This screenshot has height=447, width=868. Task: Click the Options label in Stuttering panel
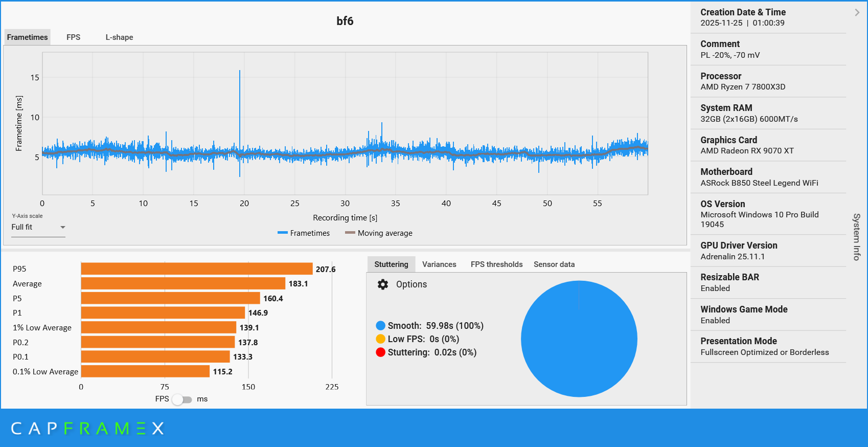click(412, 284)
